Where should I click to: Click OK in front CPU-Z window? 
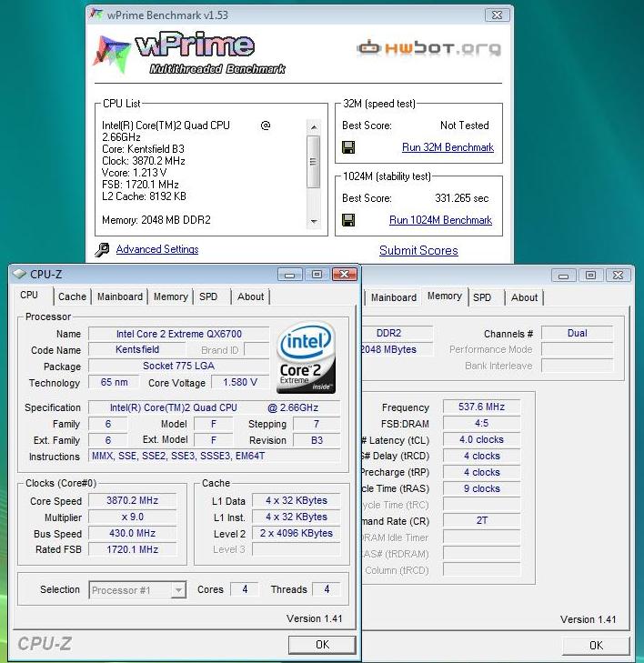click(322, 645)
